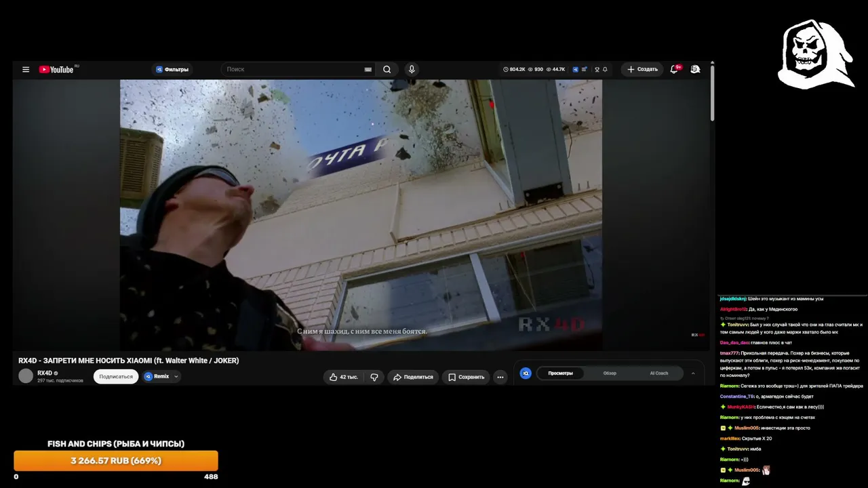Click chat username Constantine_T9
868x488 pixels.
737,396
